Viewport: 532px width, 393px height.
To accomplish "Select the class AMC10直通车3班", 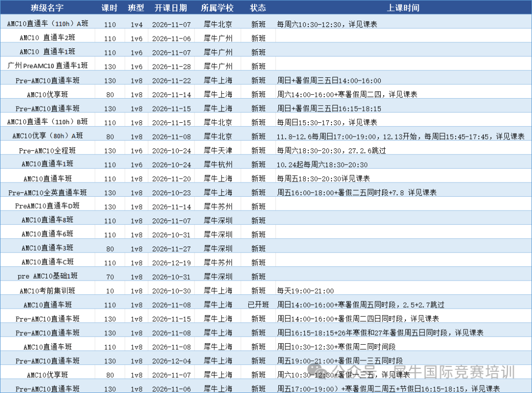I will click(x=47, y=248).
